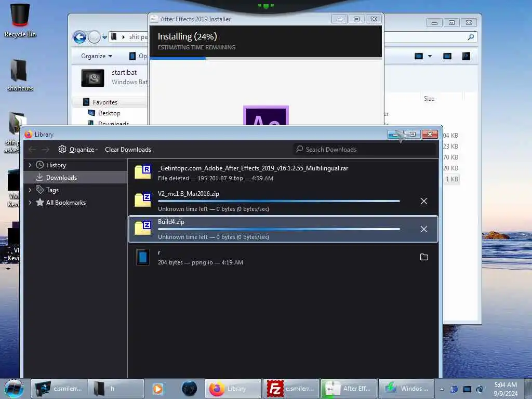Switch to Windos... taskbar button

(406, 389)
